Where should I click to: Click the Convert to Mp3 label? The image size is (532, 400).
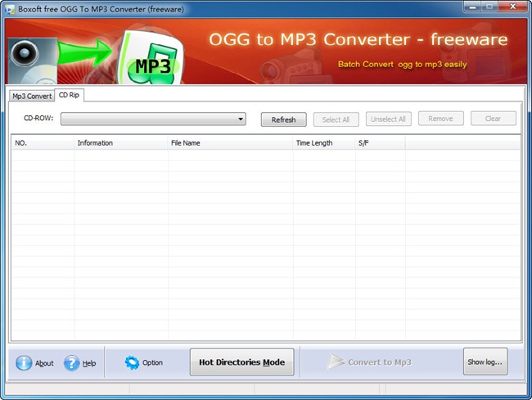pos(380,362)
